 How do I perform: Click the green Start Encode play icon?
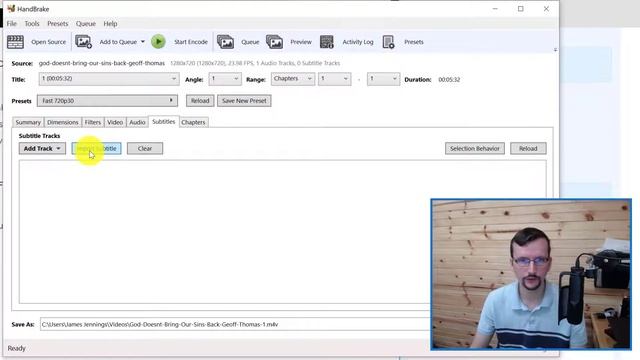coord(158,42)
